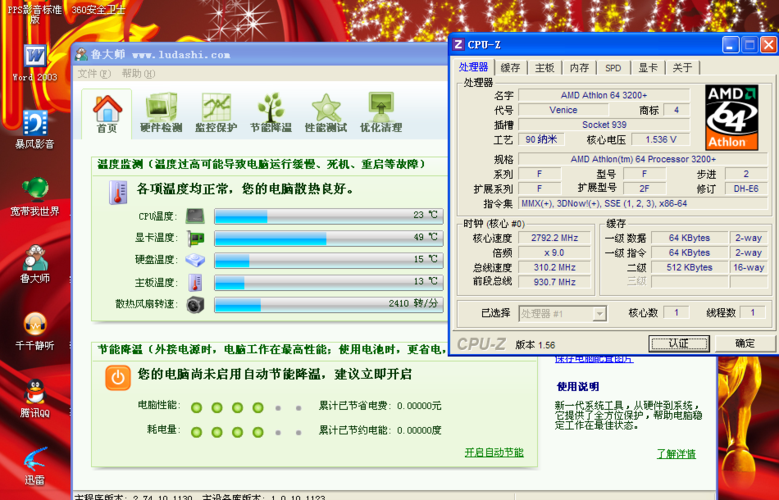
Task: Open 千千静听 desktop shortcut
Action: click(x=35, y=331)
